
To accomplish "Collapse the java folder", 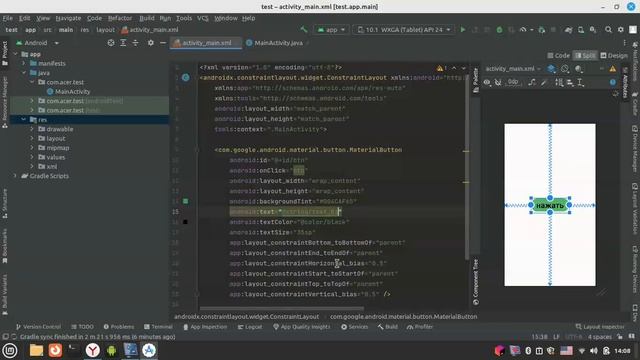I will (x=24, y=73).
